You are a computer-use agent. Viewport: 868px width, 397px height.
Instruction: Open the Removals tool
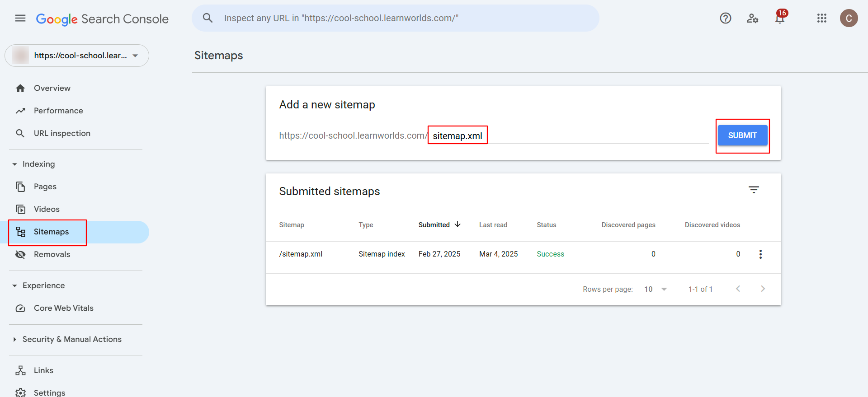tap(52, 254)
